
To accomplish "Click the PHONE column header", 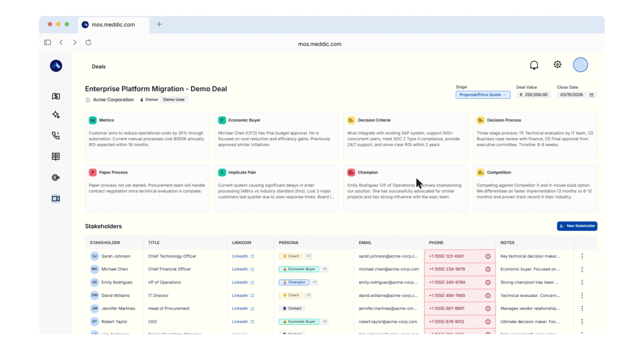I will (x=436, y=242).
